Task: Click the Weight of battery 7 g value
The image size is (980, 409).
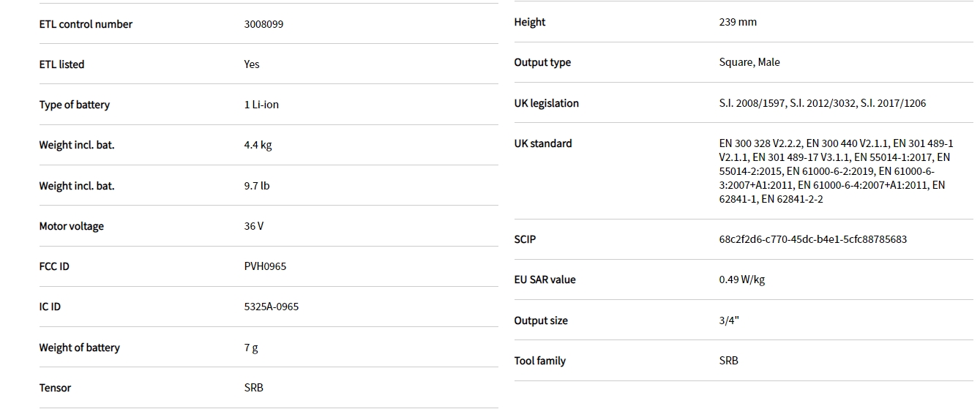Action: [251, 348]
